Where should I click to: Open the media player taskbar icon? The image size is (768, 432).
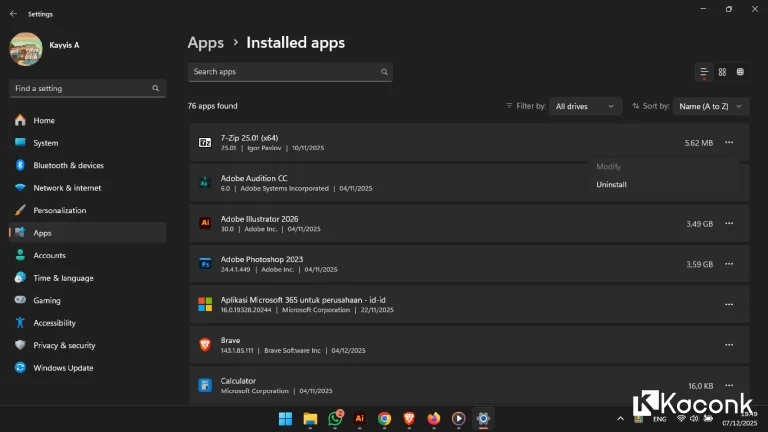click(458, 419)
